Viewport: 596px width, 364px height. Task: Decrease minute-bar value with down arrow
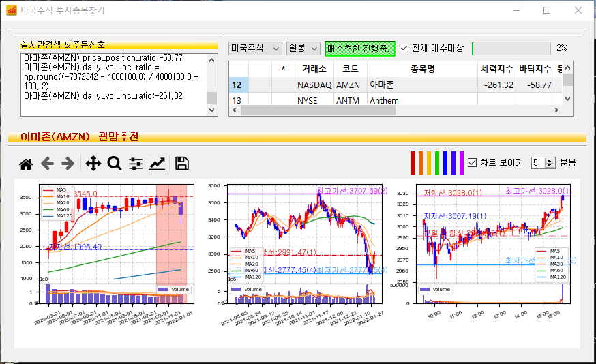[550, 165]
